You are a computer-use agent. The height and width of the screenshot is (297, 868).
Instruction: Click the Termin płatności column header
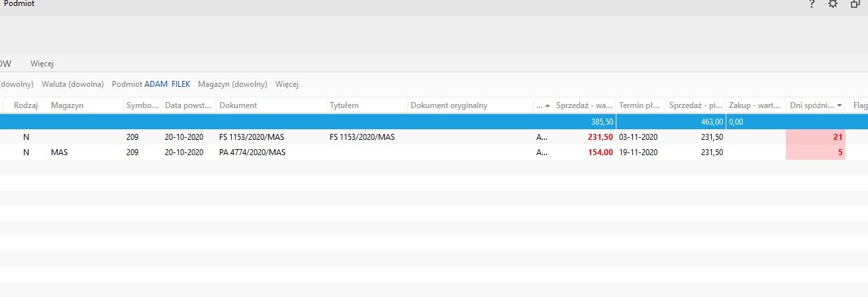click(x=639, y=105)
